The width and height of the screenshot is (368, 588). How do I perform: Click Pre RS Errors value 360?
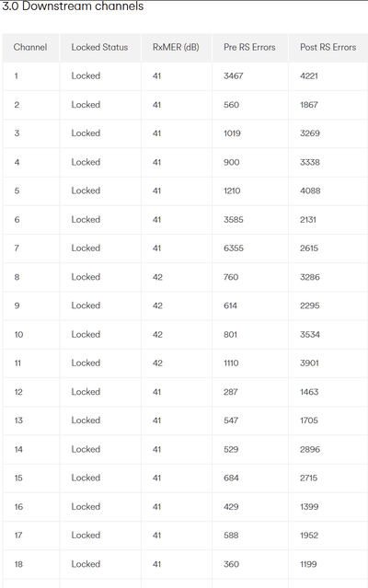[231, 564]
